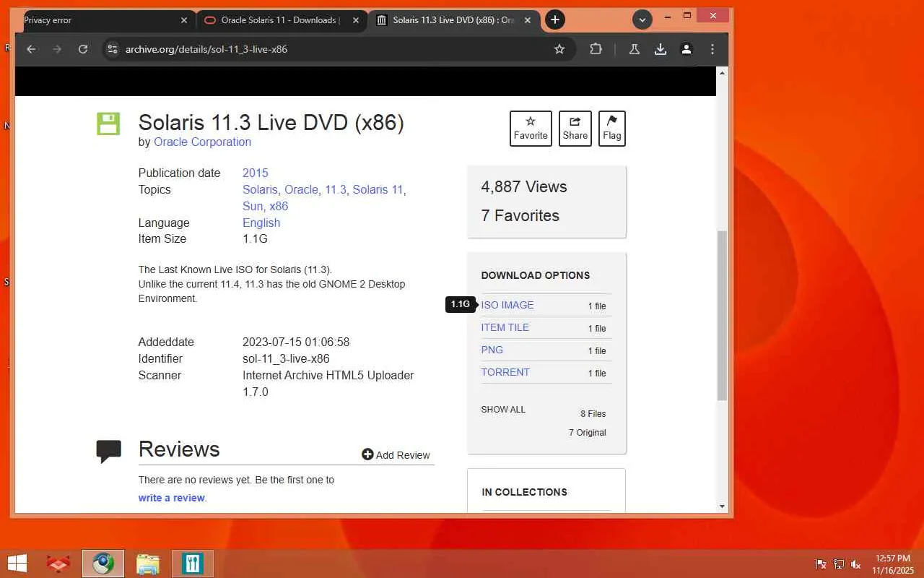924x578 pixels.
Task: Expand the tab search dropdown
Action: tap(642, 20)
